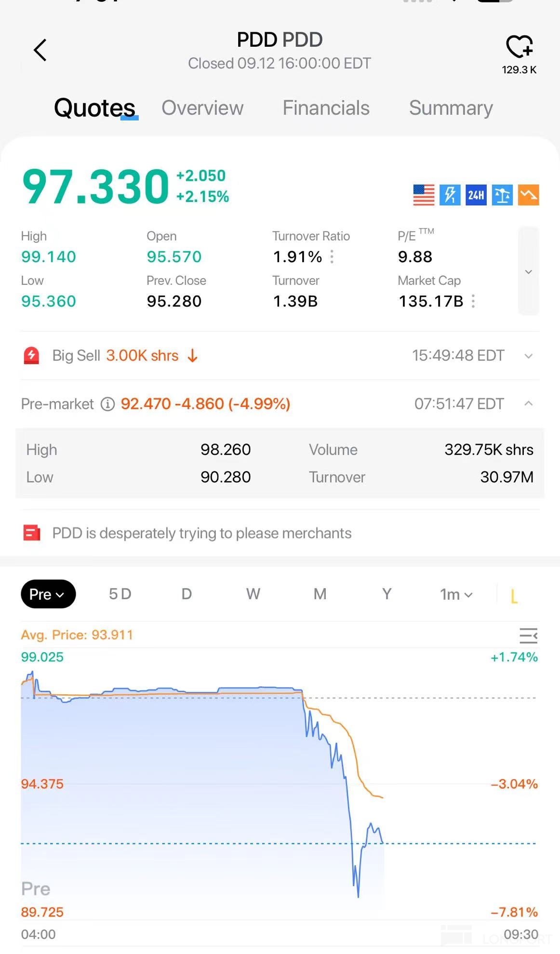The height and width of the screenshot is (954, 560).
Task: Select the 5D chart period
Action: click(120, 594)
